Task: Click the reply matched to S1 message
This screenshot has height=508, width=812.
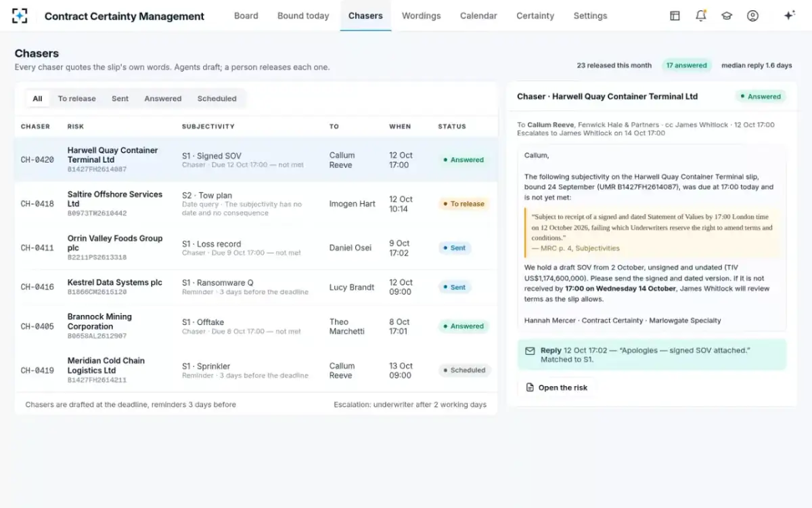Action: click(652, 355)
